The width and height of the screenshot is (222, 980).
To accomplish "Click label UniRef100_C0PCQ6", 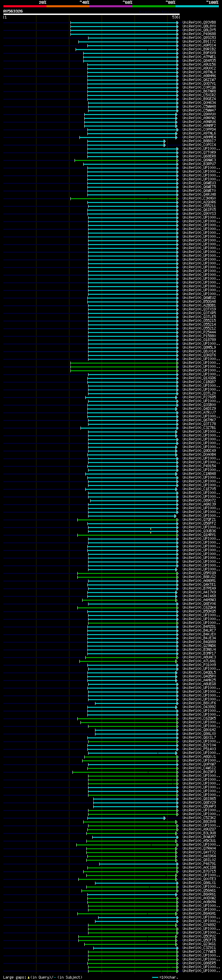I will pos(199,88).
